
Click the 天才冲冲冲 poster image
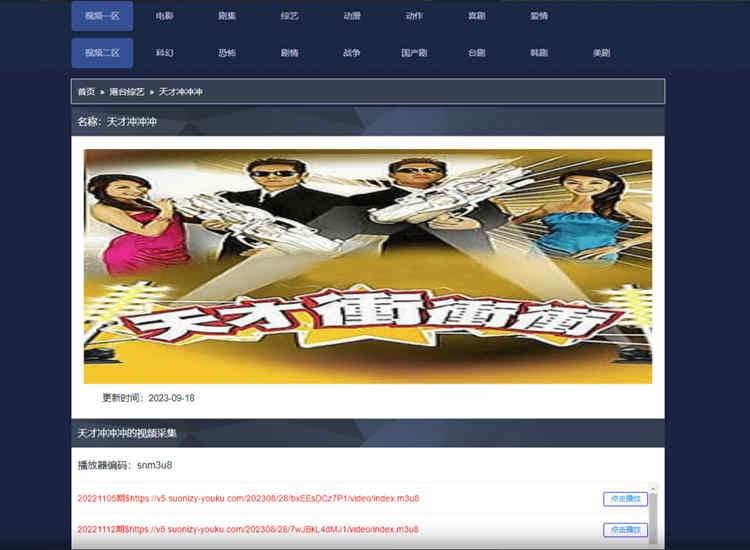[367, 266]
